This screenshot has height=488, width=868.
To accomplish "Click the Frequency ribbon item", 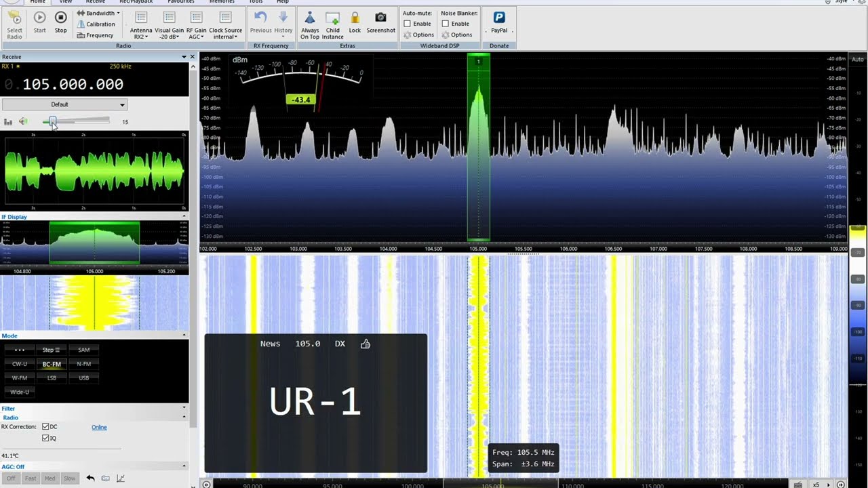I will pos(95,35).
